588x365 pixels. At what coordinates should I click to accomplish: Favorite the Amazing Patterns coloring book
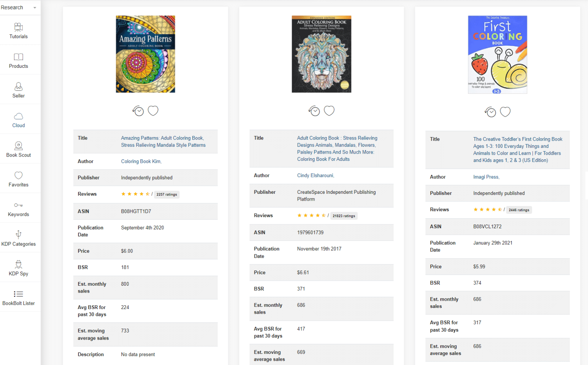click(153, 110)
